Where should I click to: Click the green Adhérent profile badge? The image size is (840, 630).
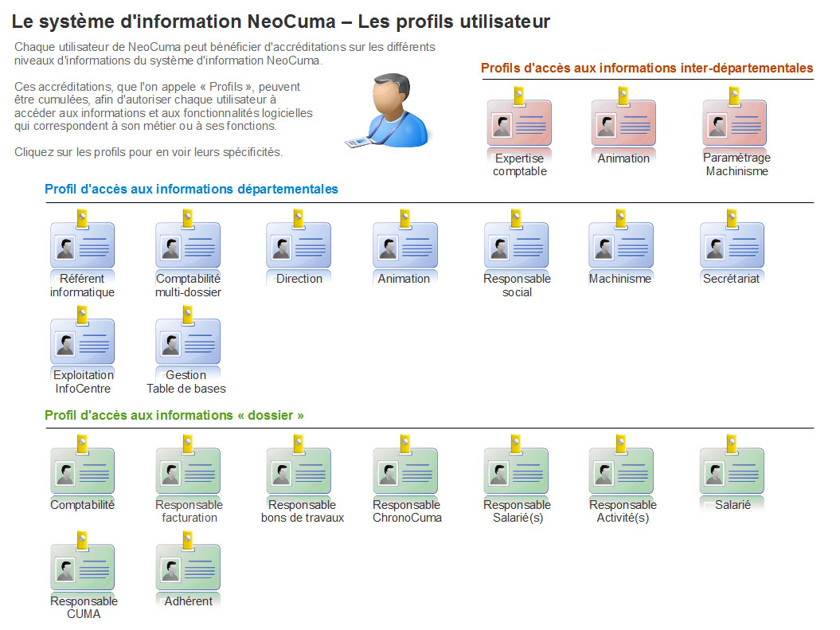point(188,566)
